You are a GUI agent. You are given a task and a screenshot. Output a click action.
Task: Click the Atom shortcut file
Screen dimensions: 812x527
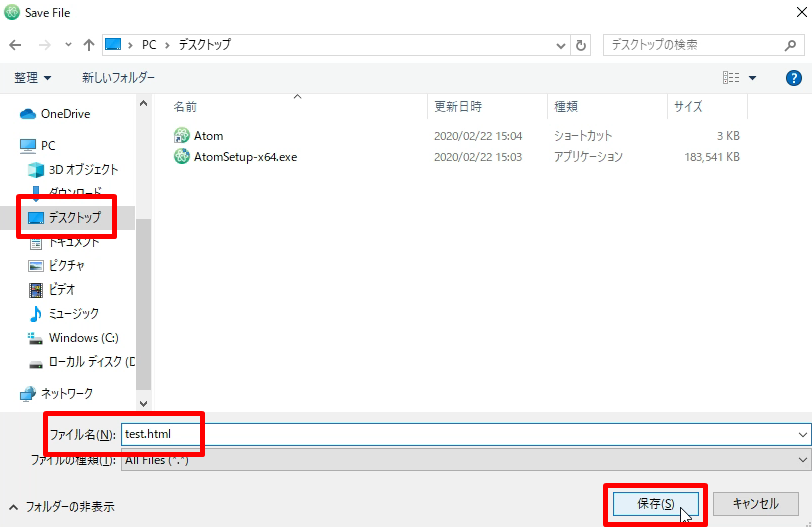[209, 135]
